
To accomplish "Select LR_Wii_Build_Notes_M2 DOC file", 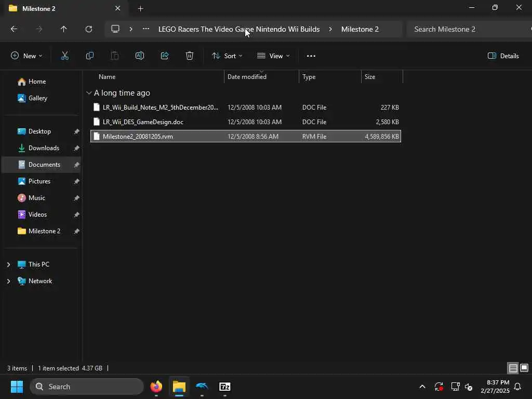I will coord(246,107).
